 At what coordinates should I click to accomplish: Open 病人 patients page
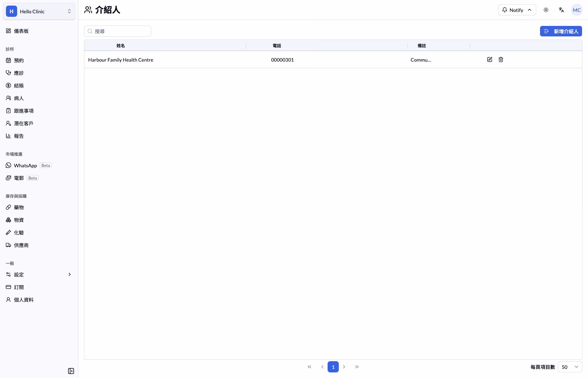click(39, 98)
